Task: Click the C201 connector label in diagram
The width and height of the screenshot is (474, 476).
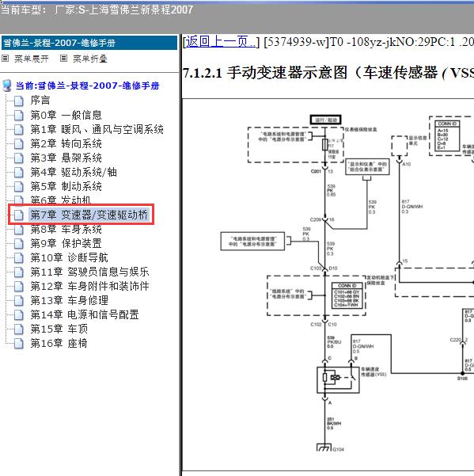Action: pyautogui.click(x=316, y=171)
